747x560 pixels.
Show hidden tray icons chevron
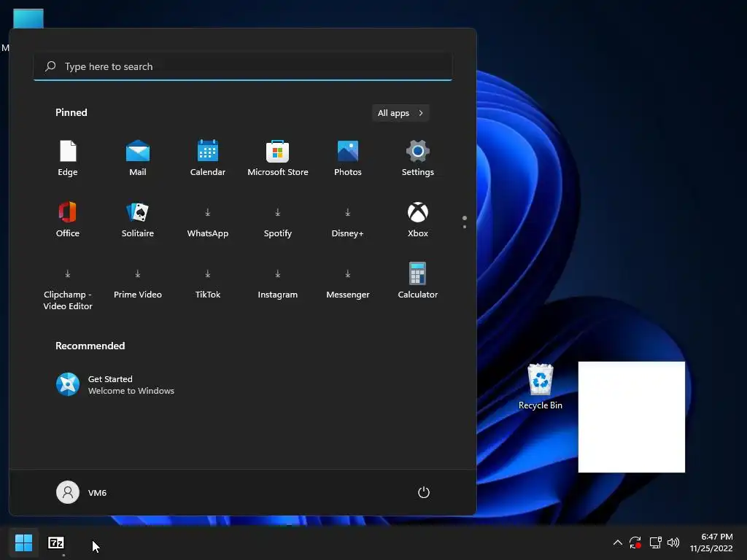tap(617, 542)
